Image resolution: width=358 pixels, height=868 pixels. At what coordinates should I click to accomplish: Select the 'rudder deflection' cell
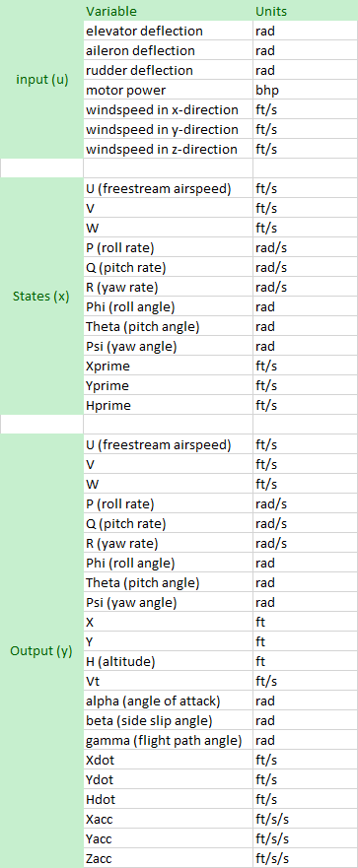168,70
